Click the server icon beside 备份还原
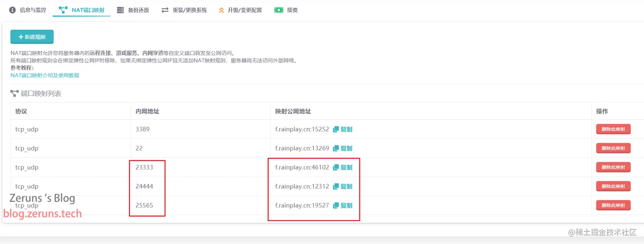 (x=120, y=10)
